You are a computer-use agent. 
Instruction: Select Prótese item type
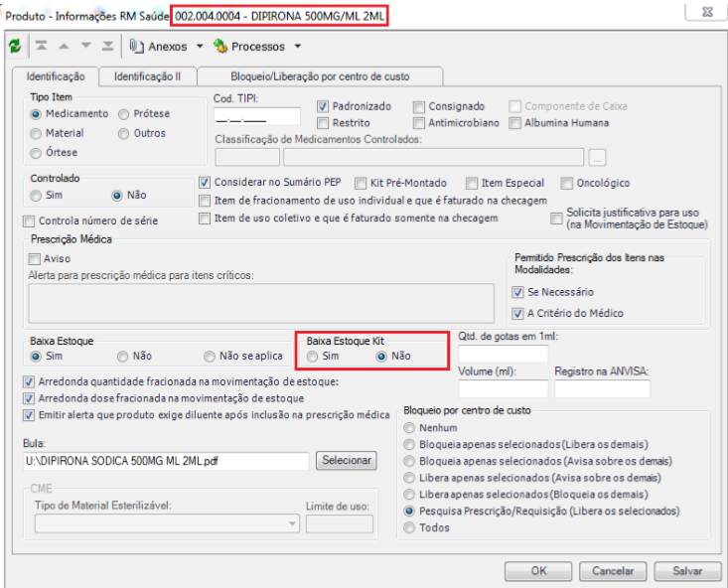123,114
